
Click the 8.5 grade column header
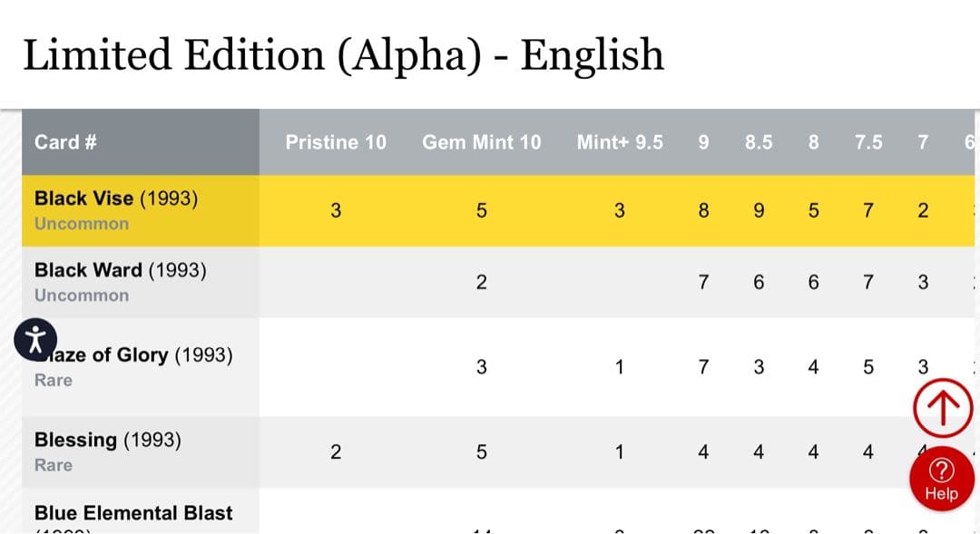759,142
